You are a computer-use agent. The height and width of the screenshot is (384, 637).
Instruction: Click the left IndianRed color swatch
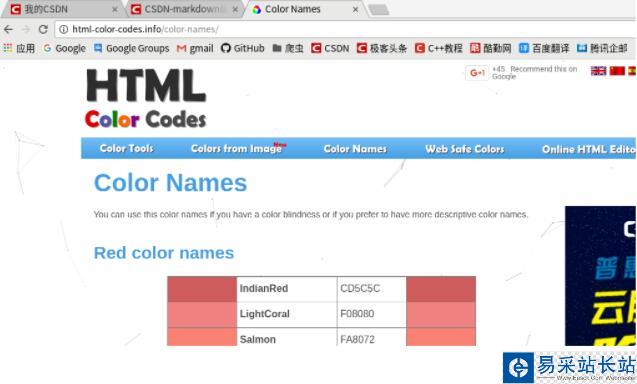point(202,289)
